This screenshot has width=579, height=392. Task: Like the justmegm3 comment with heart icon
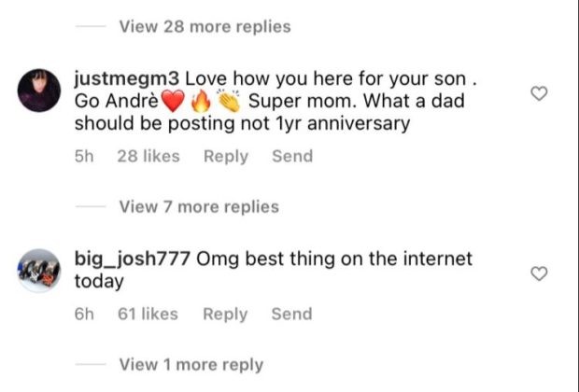point(538,93)
